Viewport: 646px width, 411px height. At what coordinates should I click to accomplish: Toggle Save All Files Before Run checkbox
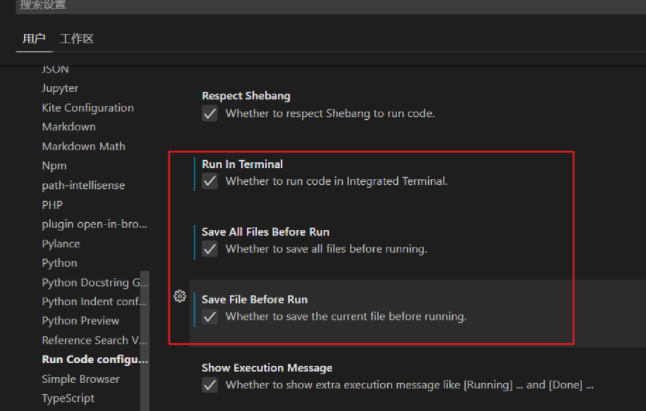[210, 249]
